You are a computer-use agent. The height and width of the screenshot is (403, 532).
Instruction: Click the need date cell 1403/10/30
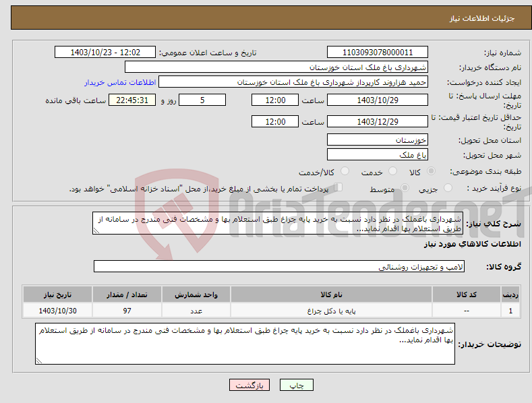57,311
